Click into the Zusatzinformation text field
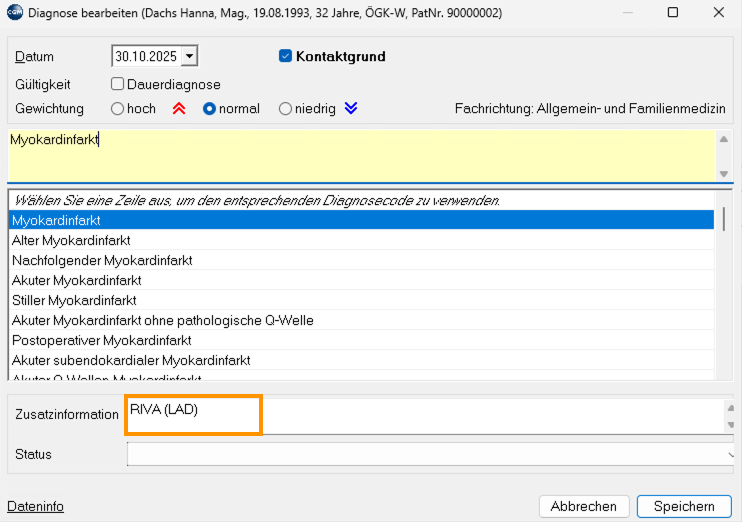 pos(420,415)
